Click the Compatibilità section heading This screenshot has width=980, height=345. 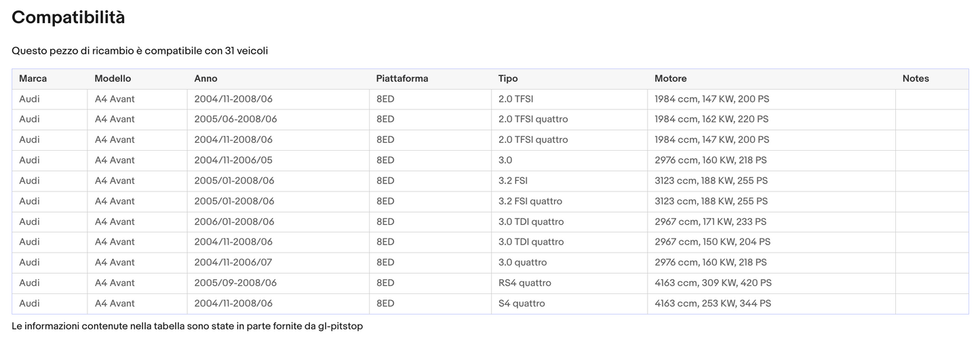[68, 18]
